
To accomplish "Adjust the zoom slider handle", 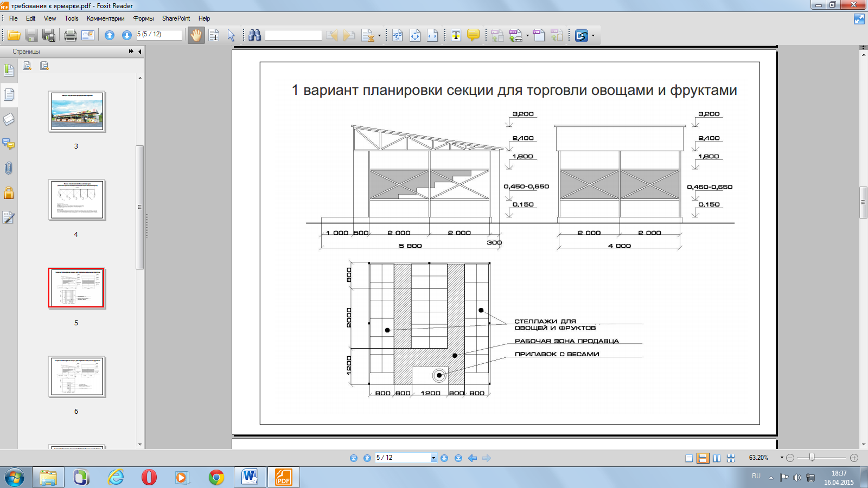I will [x=812, y=458].
